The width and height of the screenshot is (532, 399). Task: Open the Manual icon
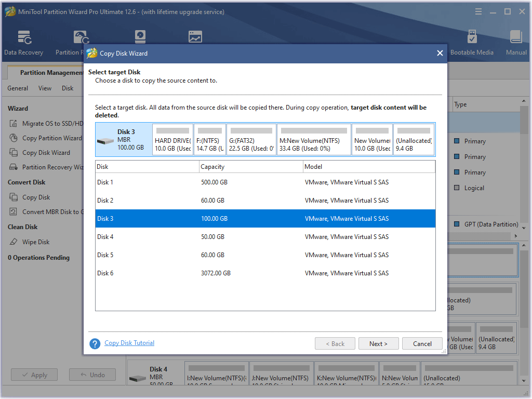coord(516,37)
